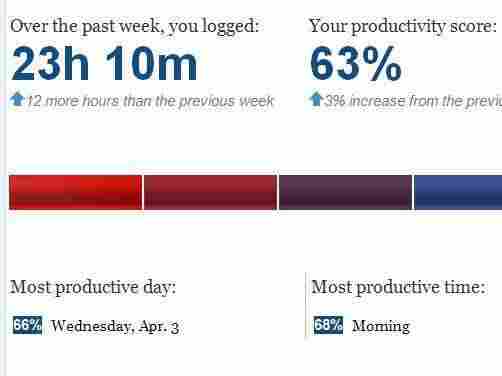Screen dimensions: 502x376
Task: Select Wednesday, Apr. 3 entry
Action: point(115,326)
